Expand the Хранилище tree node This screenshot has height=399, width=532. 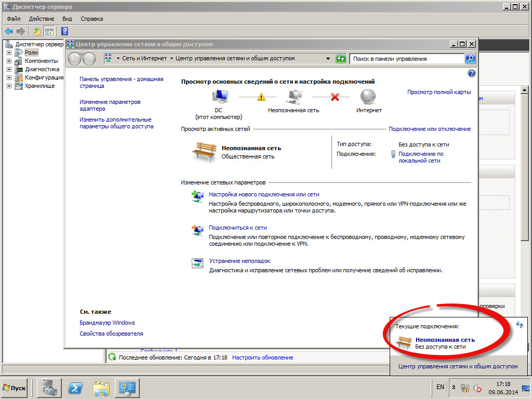9,86
